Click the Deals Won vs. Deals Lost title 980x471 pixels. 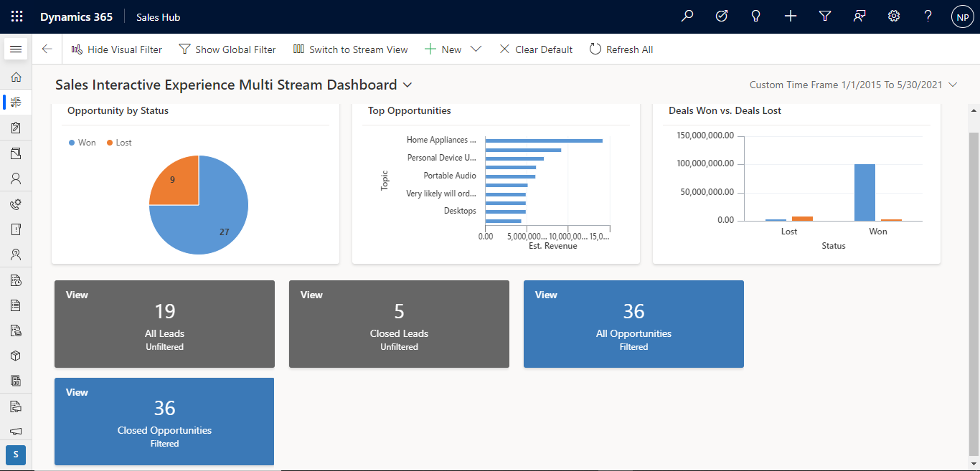coord(725,110)
